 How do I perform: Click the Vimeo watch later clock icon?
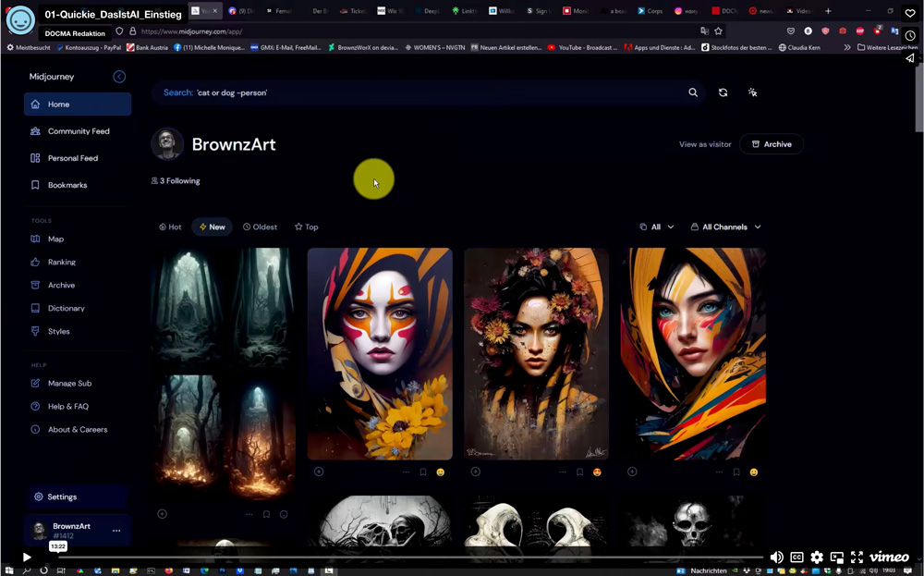910,35
